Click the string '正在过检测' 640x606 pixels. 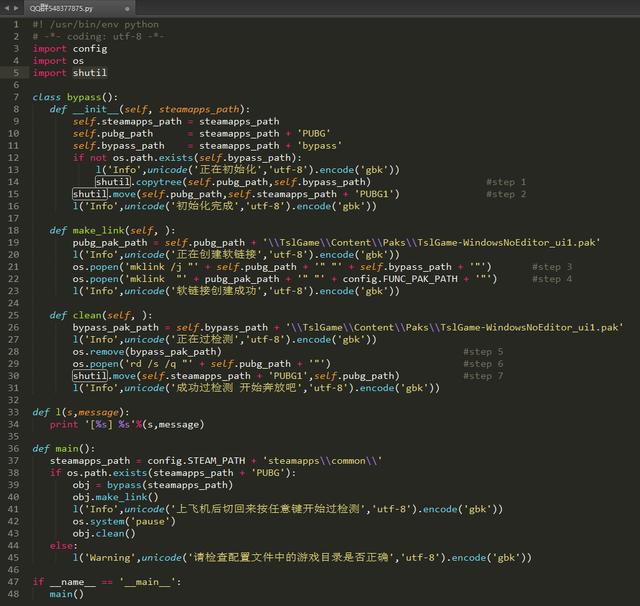click(205, 340)
